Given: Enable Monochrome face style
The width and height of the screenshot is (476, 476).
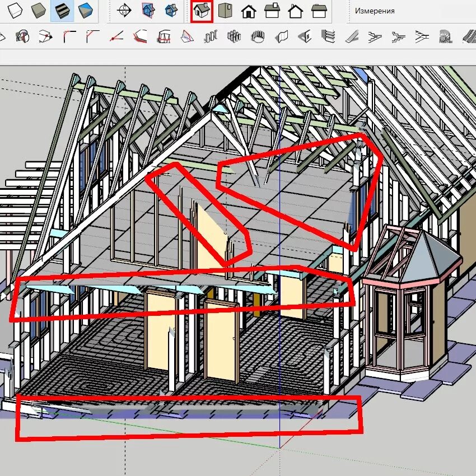Looking at the screenshot, I should (x=86, y=11).
